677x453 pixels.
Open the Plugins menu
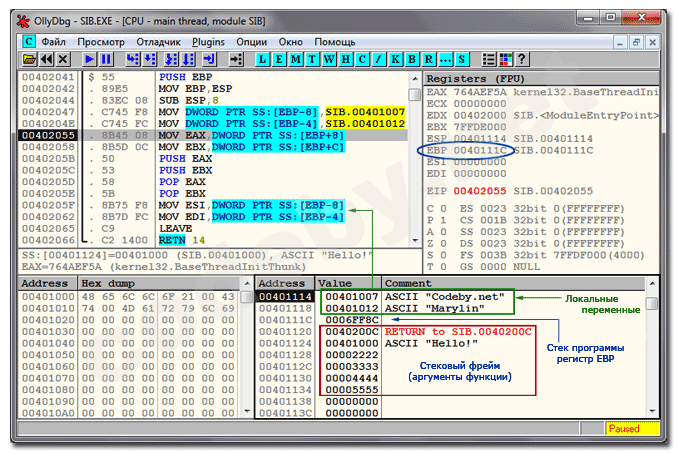coord(209,42)
